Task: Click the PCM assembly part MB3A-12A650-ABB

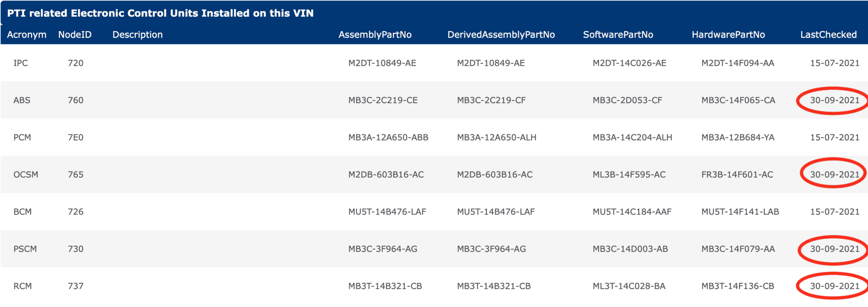Action: pos(388,138)
